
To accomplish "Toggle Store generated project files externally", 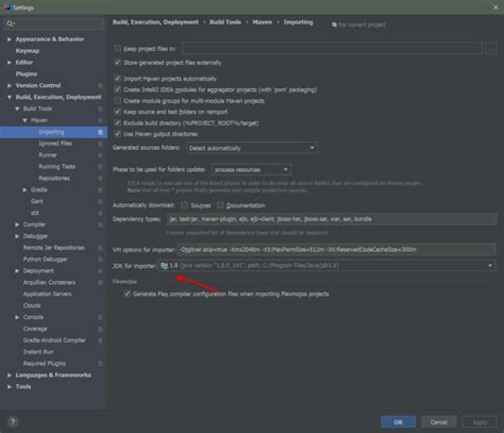I will (x=118, y=62).
